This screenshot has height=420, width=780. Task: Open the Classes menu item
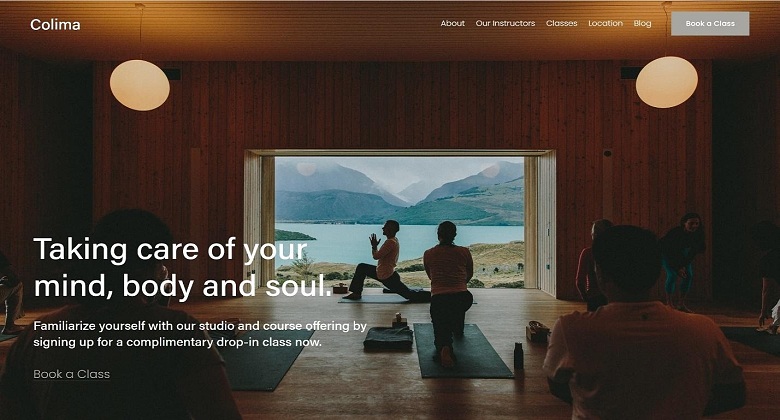562,23
